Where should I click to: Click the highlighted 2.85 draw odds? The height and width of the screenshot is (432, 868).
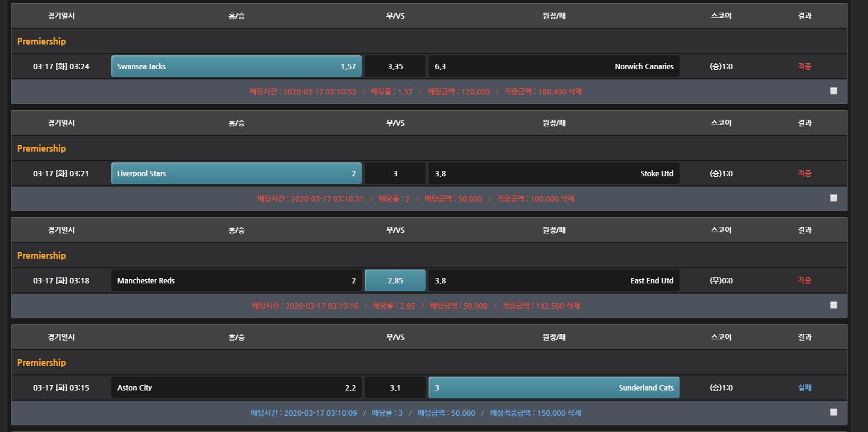395,280
